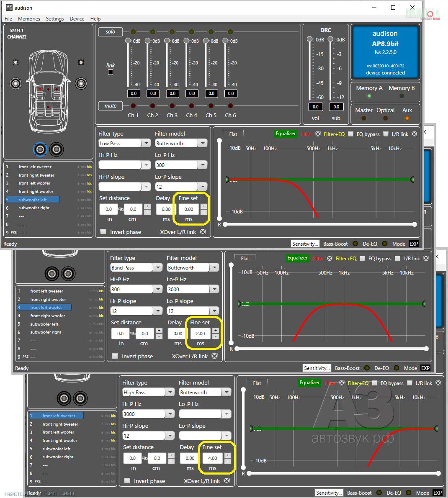This screenshot has width=448, height=498.
Task: Open the Hi-P Hz dropdown showing 300
Action: 136,289
